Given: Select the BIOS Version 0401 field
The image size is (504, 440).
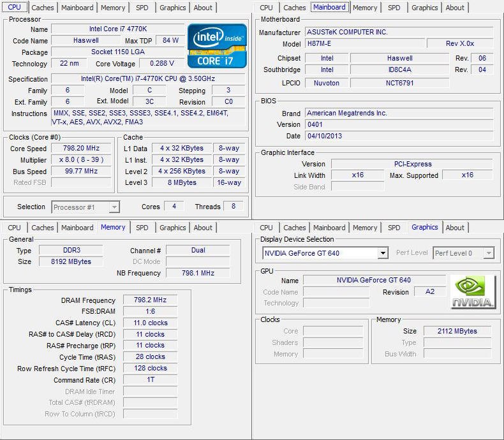Looking at the screenshot, I should click(399, 125).
